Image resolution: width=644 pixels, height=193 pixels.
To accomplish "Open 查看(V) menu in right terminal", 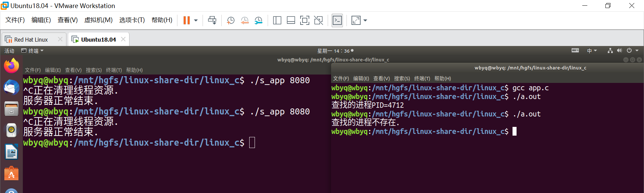I will tap(381, 79).
